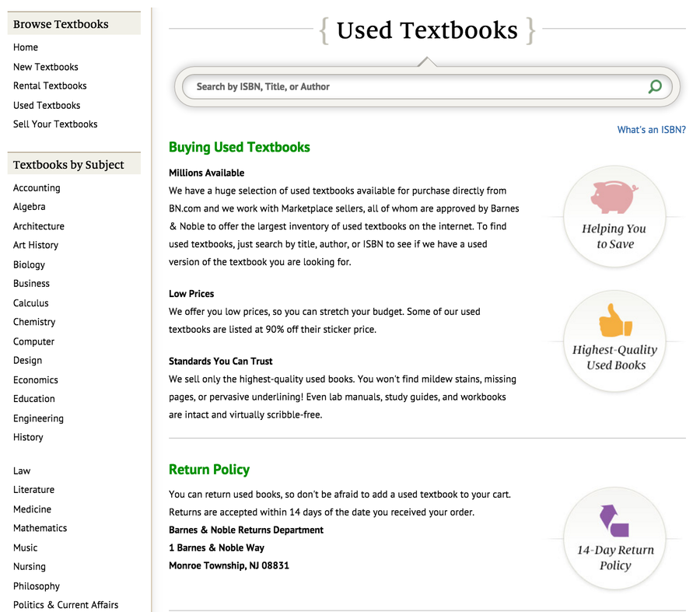
Task: Go to Home in Browse Textbooks
Action: [x=26, y=47]
